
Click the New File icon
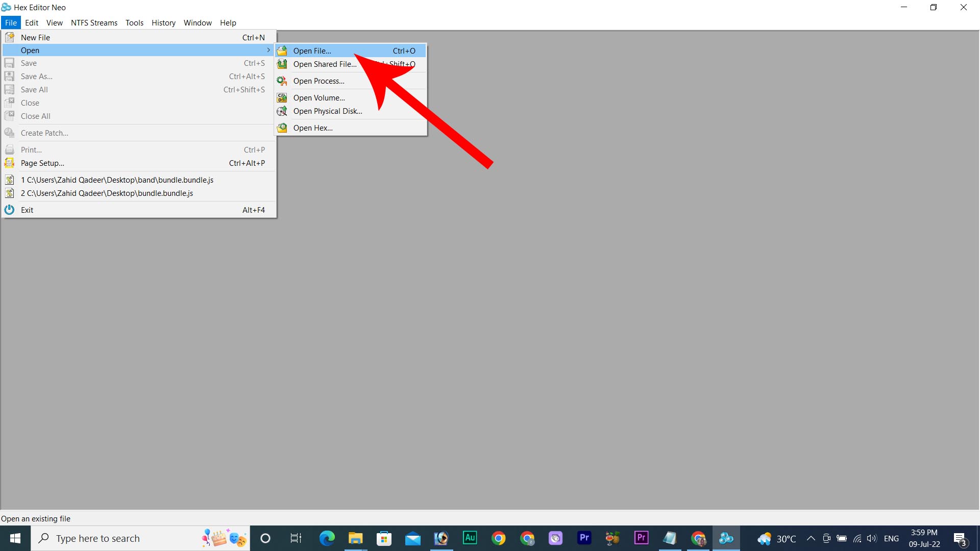click(x=10, y=37)
